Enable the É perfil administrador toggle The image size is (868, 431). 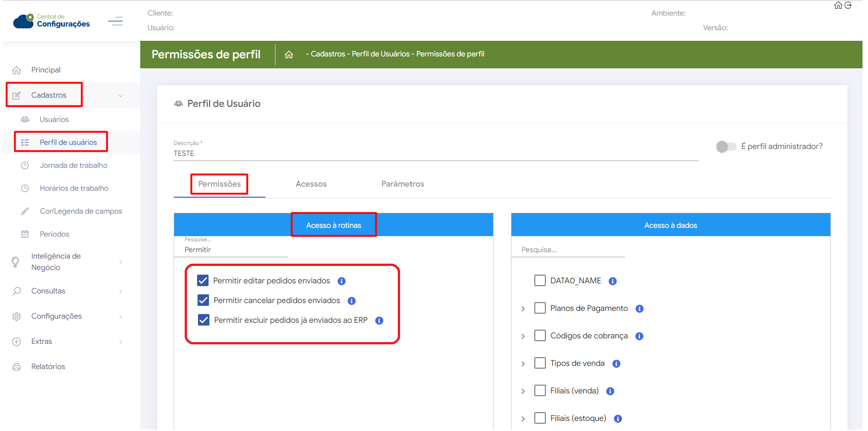[x=726, y=147]
